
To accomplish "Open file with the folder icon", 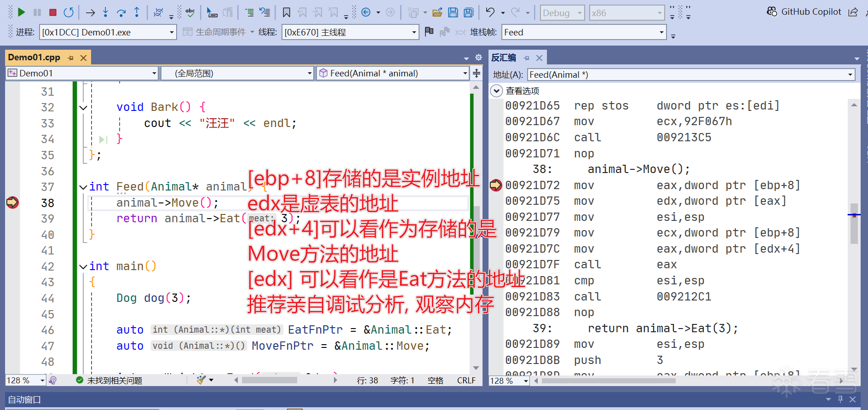I will point(437,12).
